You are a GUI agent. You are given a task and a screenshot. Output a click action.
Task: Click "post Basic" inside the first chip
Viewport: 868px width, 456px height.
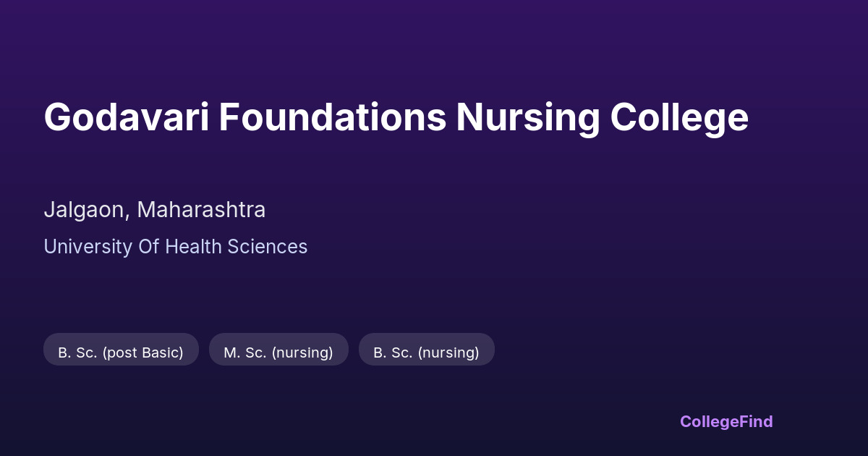[x=142, y=352]
